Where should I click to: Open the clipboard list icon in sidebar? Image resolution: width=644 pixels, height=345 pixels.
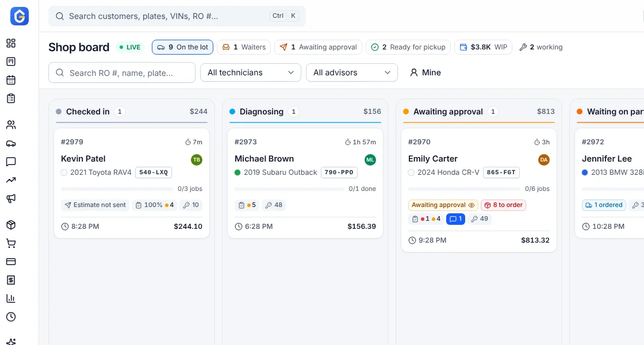pyautogui.click(x=11, y=98)
